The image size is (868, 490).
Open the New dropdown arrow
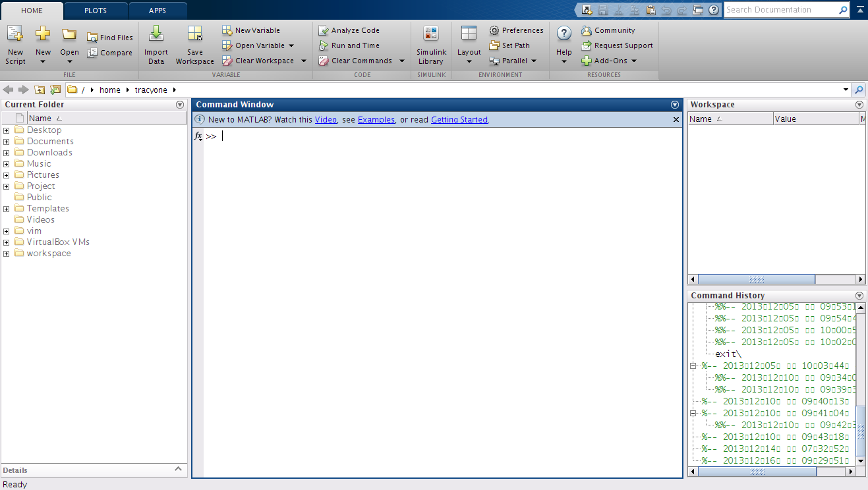pyautogui.click(x=43, y=62)
